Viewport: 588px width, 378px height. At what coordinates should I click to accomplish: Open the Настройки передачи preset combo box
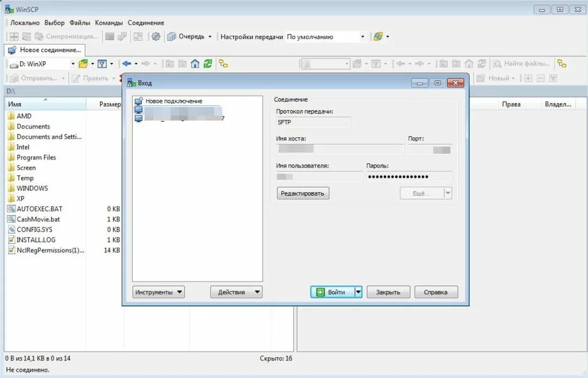326,37
